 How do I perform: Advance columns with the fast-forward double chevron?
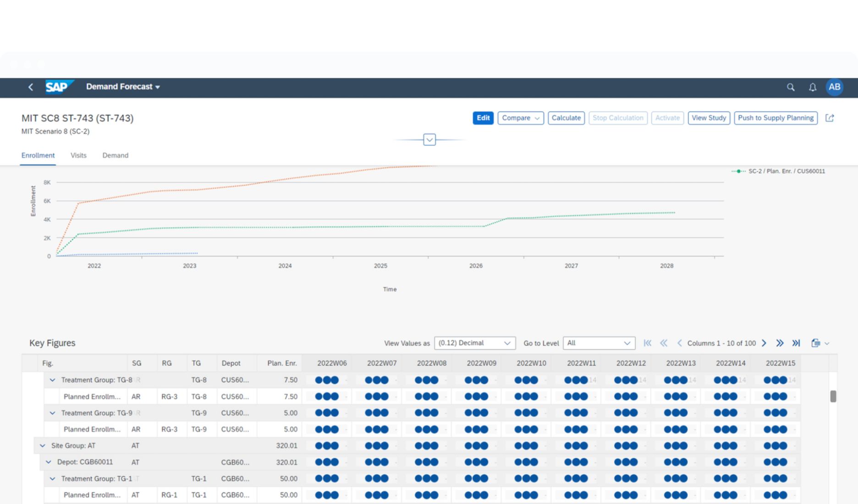pyautogui.click(x=780, y=343)
